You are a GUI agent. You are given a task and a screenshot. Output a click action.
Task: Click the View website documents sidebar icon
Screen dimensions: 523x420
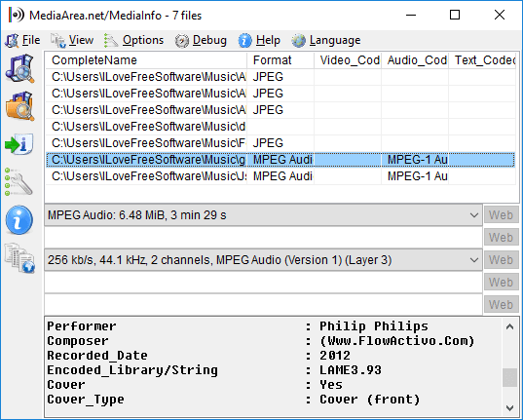click(19, 258)
